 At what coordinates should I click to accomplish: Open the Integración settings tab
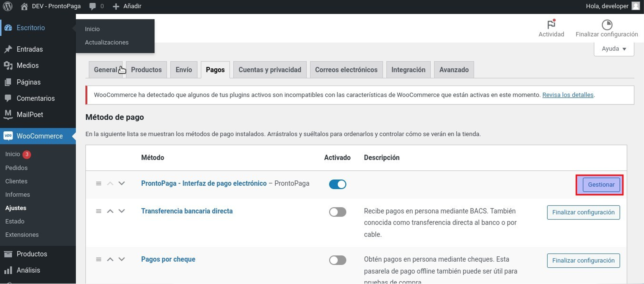point(408,70)
